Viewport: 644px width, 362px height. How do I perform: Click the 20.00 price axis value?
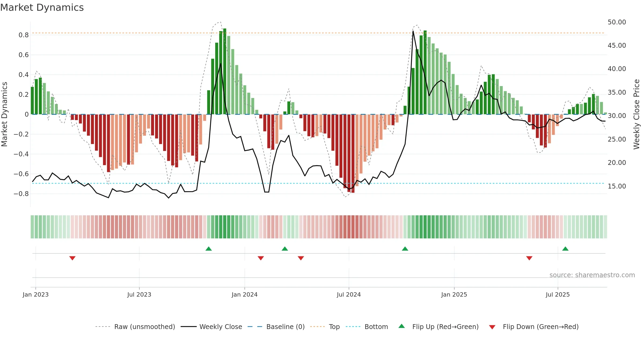coord(617,162)
